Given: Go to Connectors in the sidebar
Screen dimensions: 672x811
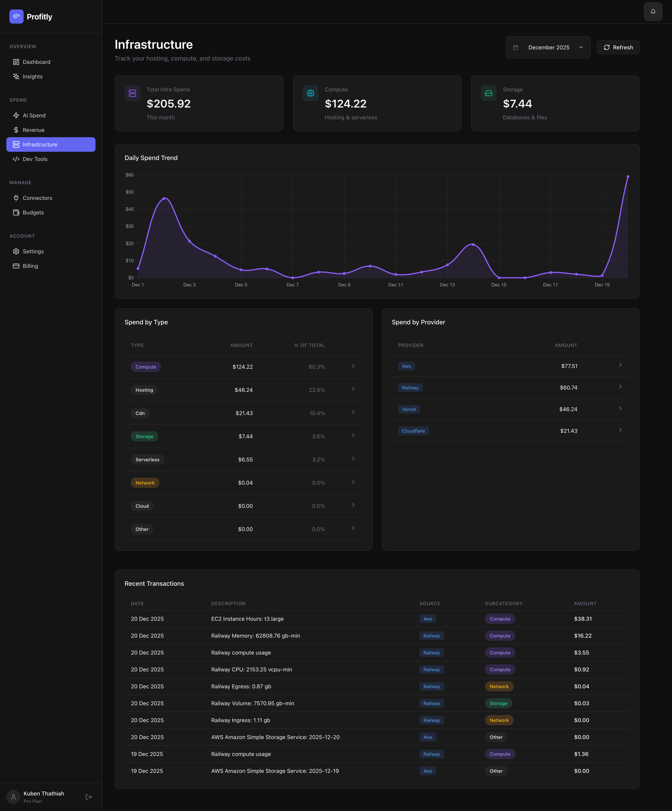Looking at the screenshot, I should [37, 198].
